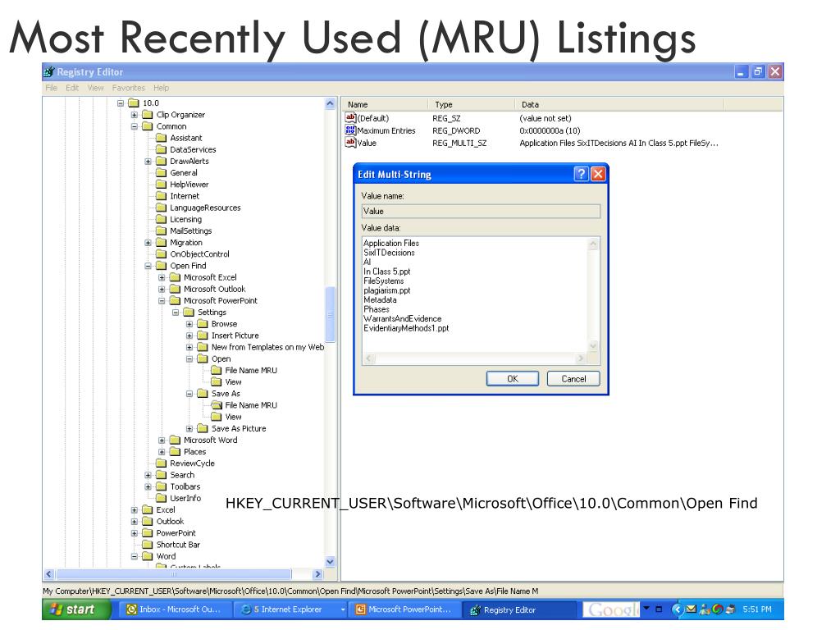The height and width of the screenshot is (630, 840).
Task: Click the UserInfo folder icon
Action: 161,498
